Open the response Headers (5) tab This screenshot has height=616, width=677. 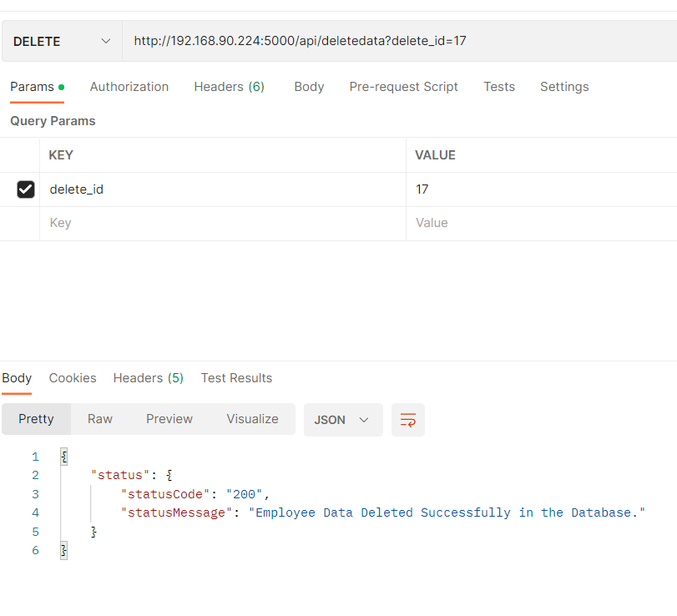[x=148, y=378]
